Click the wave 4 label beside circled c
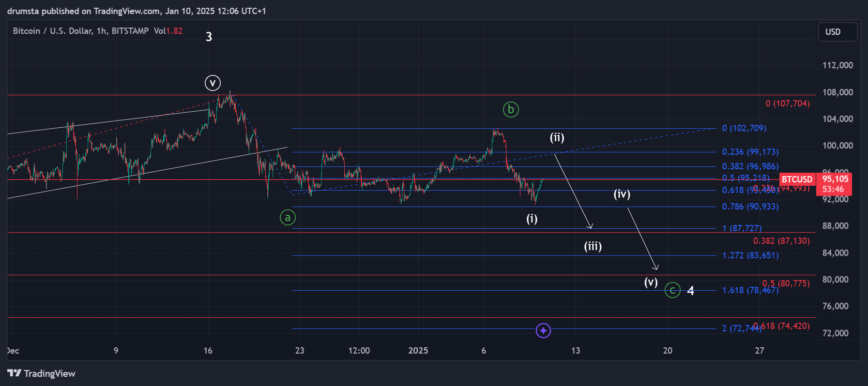 click(x=691, y=291)
